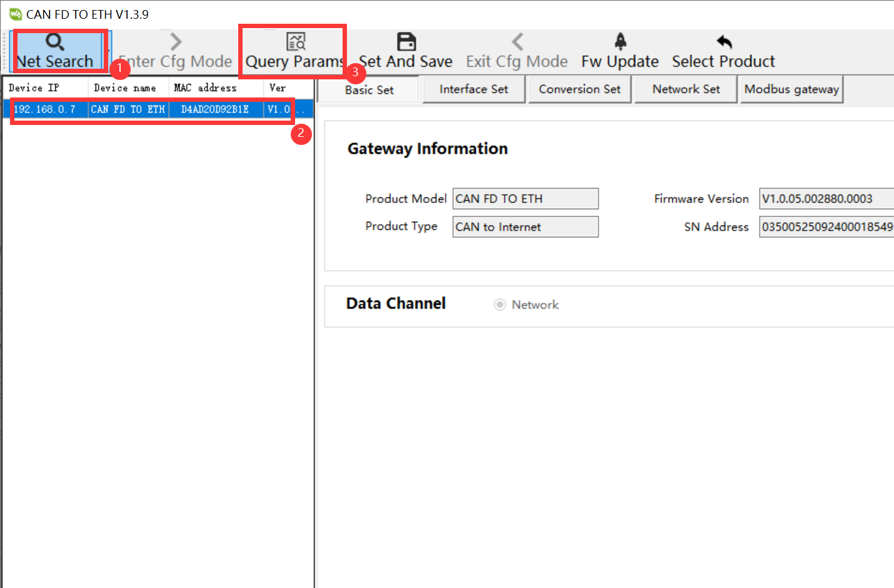The height and width of the screenshot is (588, 894).
Task: Click the app logo in title bar
Action: [x=15, y=14]
